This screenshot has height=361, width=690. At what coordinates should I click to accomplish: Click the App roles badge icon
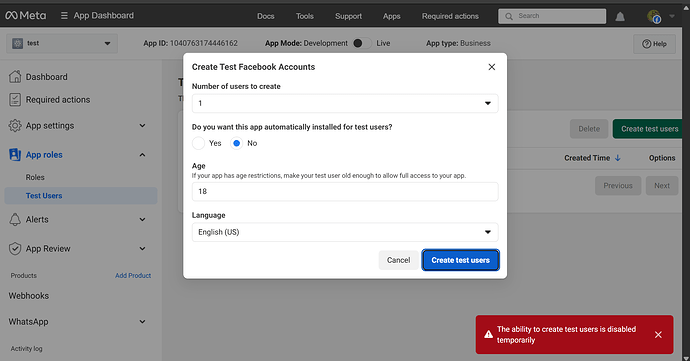(15, 155)
